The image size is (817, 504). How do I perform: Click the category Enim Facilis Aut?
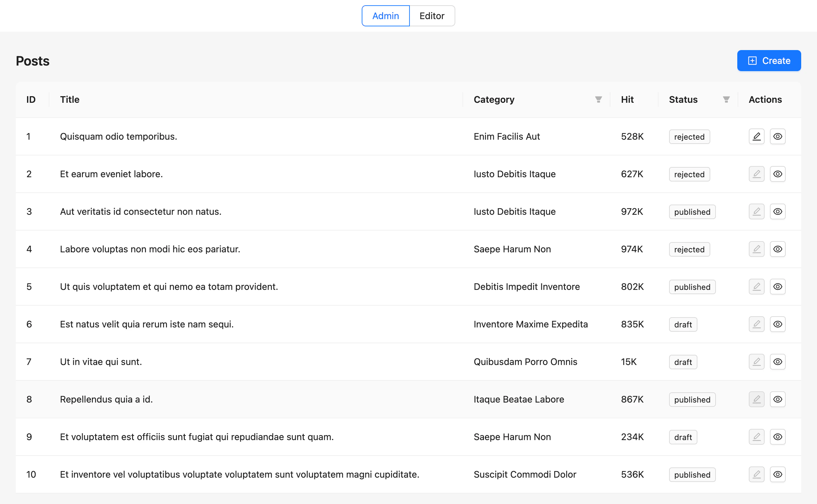click(x=507, y=136)
